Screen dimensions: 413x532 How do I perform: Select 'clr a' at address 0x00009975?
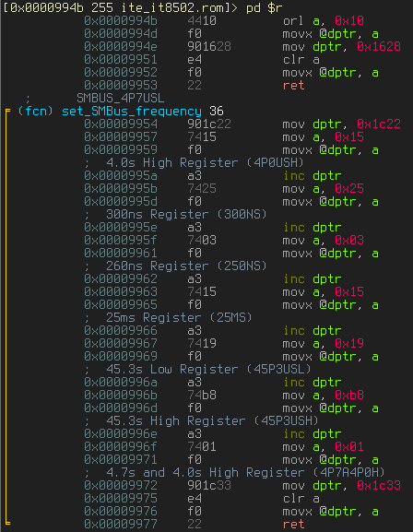pyautogui.click(x=301, y=498)
